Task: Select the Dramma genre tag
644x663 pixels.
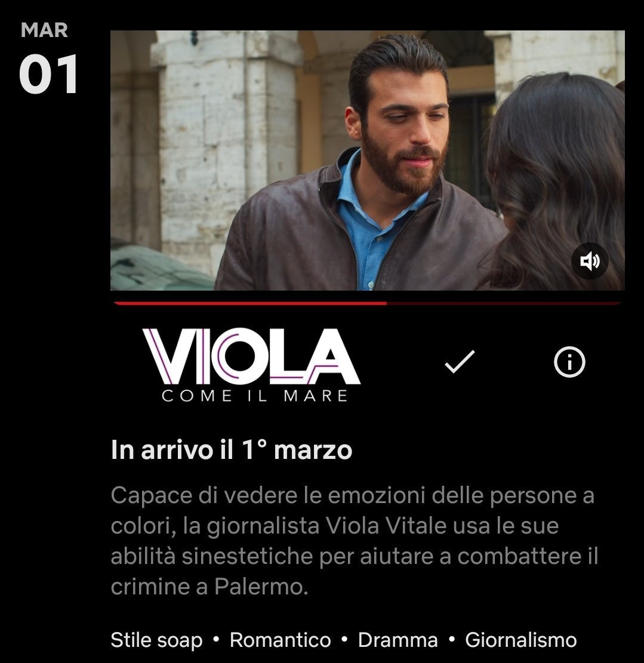Action: [398, 640]
